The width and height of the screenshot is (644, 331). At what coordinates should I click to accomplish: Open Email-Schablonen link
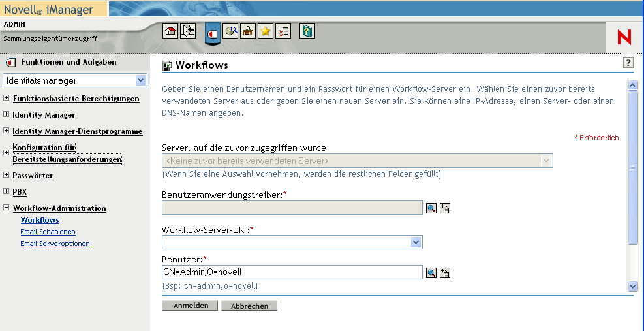[x=48, y=232]
